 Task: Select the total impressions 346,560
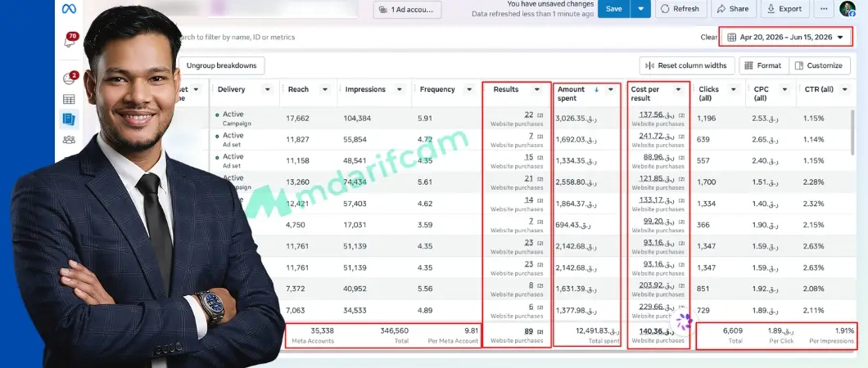tap(394, 335)
